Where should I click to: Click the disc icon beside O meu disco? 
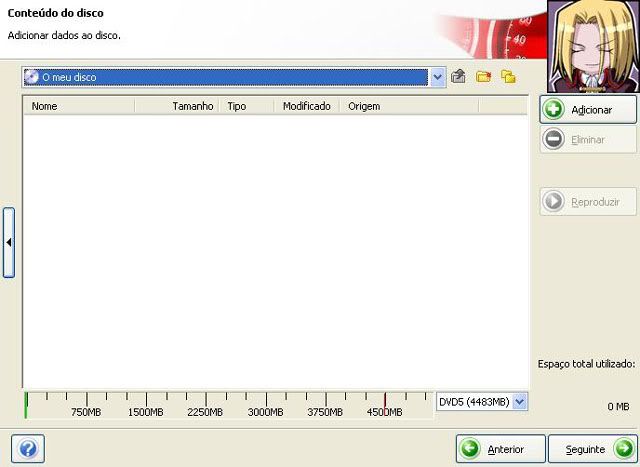point(31,77)
